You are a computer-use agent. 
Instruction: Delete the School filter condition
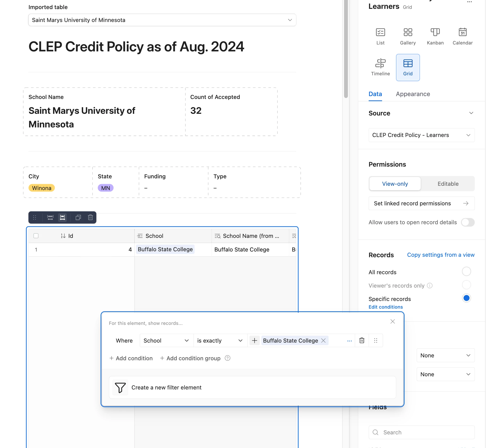(x=362, y=340)
